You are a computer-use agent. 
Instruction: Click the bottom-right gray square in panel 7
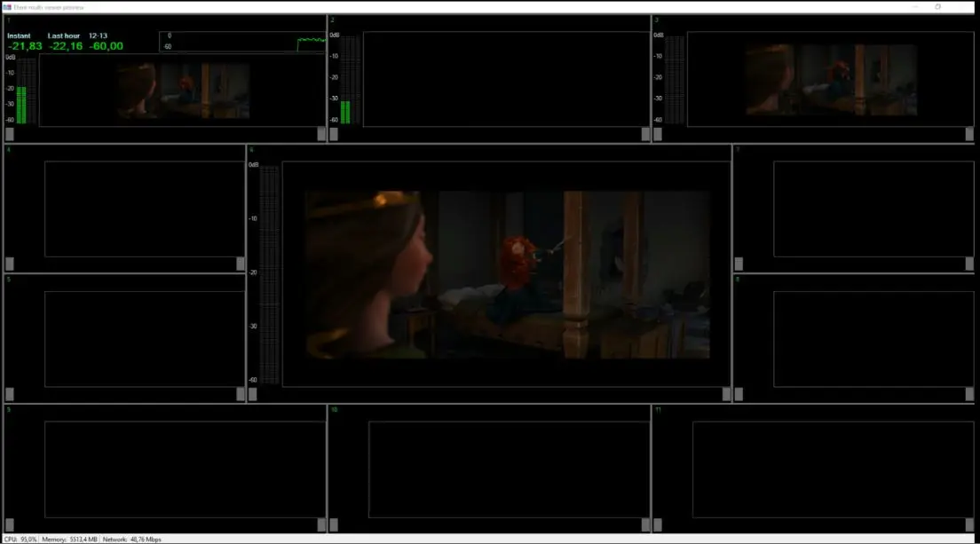969,264
